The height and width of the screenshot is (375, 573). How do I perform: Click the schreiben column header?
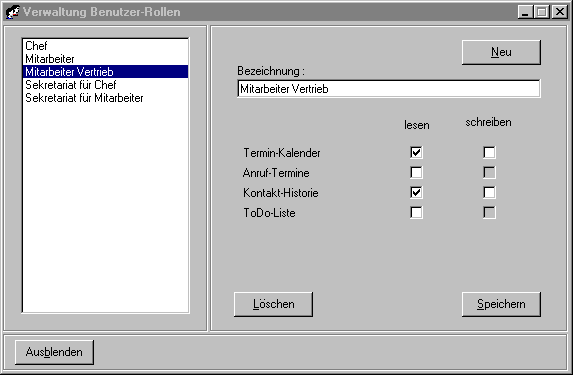tap(488, 122)
